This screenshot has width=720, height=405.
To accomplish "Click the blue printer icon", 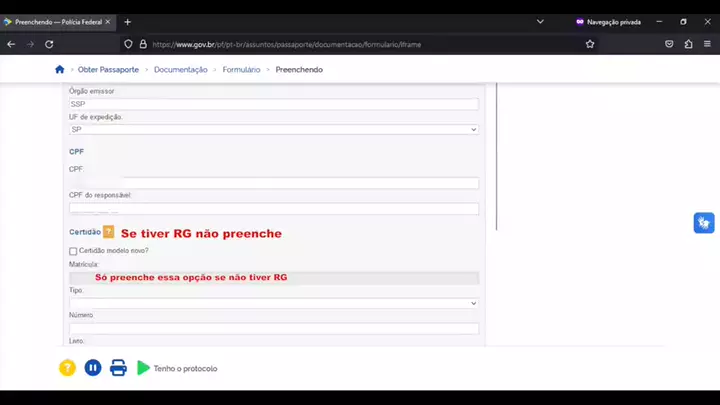I will 118,368.
